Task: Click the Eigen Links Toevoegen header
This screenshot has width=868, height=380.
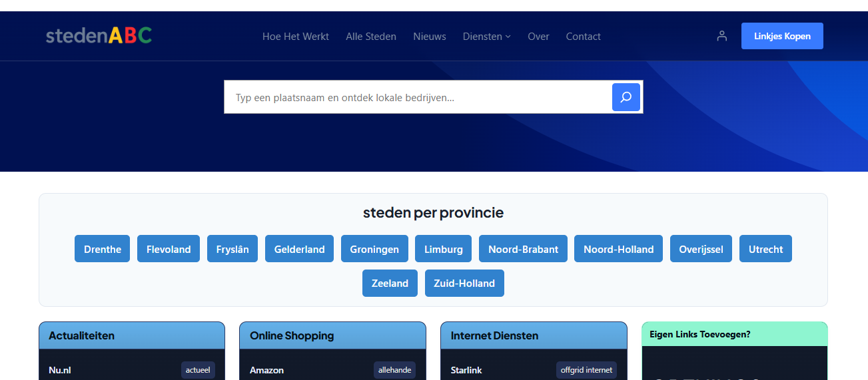Action: click(699, 334)
